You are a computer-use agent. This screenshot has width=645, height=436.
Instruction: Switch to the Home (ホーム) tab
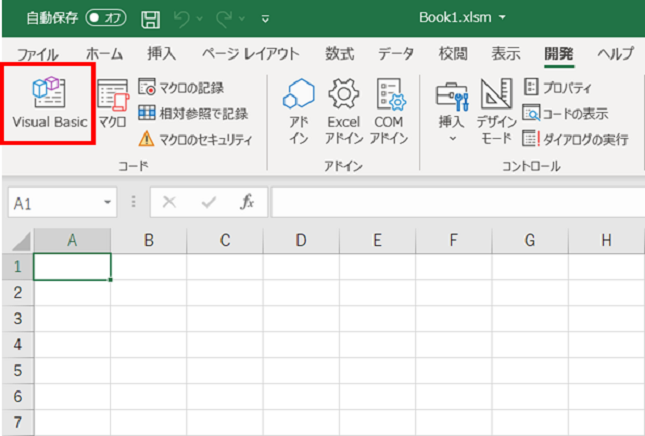[x=105, y=54]
